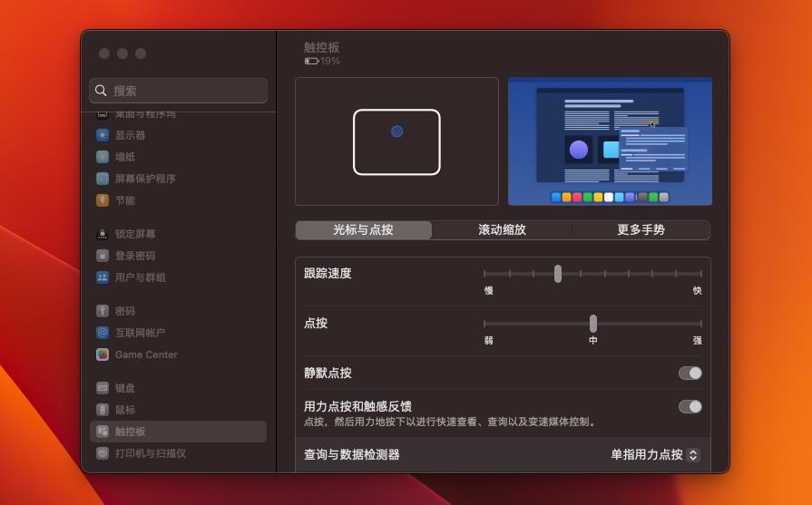This screenshot has width=812, height=505.
Task: Open 锁定屏幕 sidebar label
Action: (x=135, y=234)
